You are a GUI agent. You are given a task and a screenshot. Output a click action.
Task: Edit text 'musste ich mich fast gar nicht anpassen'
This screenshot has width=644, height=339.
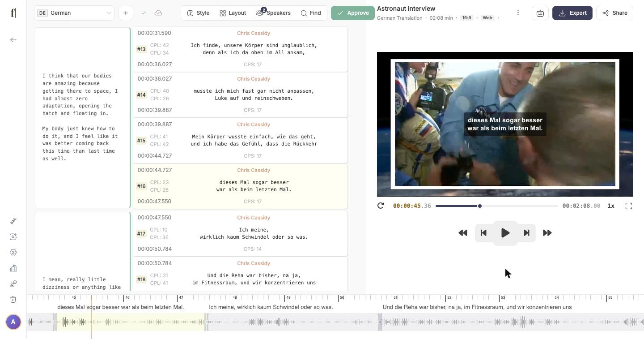254,91
